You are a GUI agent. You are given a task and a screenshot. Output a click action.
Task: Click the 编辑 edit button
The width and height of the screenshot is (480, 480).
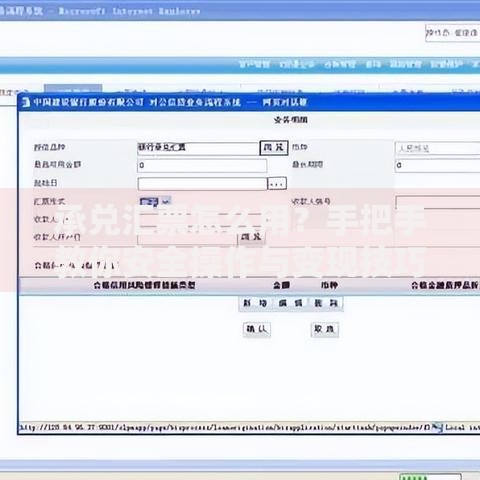pos(291,303)
